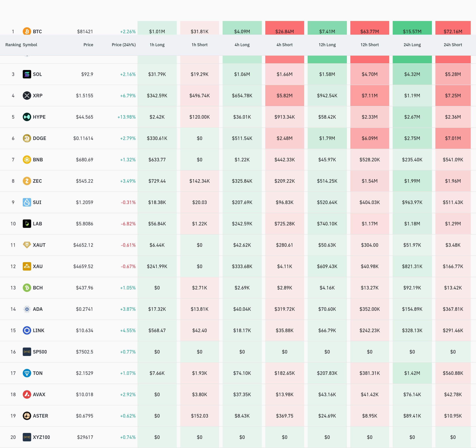Image resolution: width=476 pixels, height=448 pixels.
Task: Click DOGE 24h Short value $7.01M
Action: (453, 138)
